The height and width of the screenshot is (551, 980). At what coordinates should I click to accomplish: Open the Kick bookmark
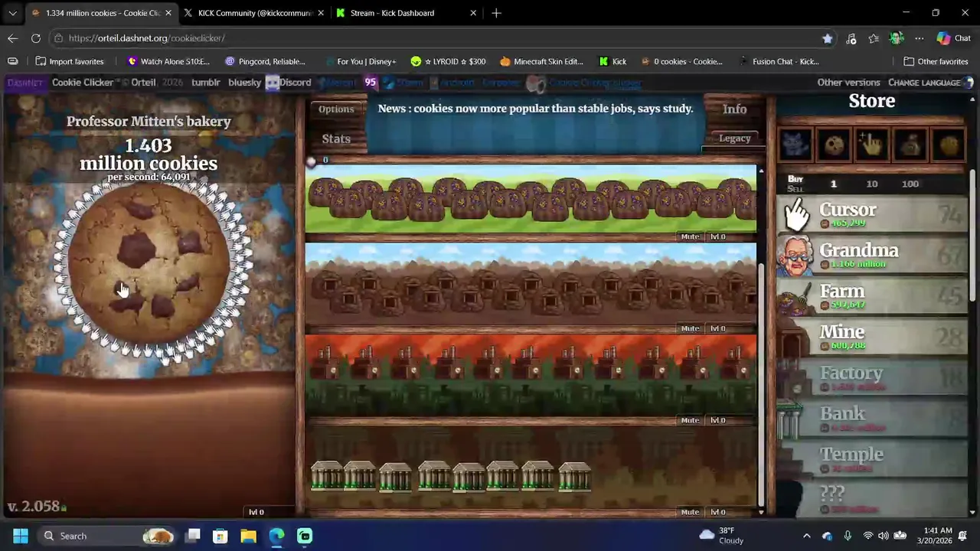[612, 61]
